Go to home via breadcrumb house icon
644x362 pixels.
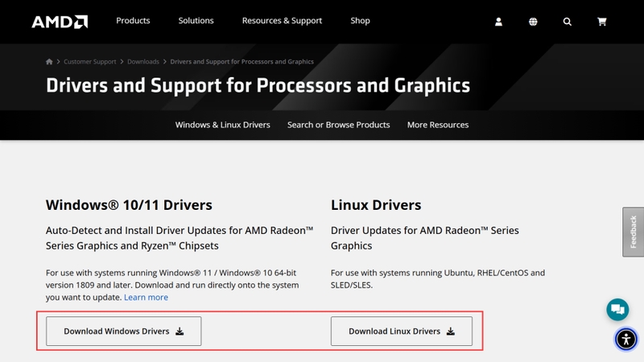(49, 62)
